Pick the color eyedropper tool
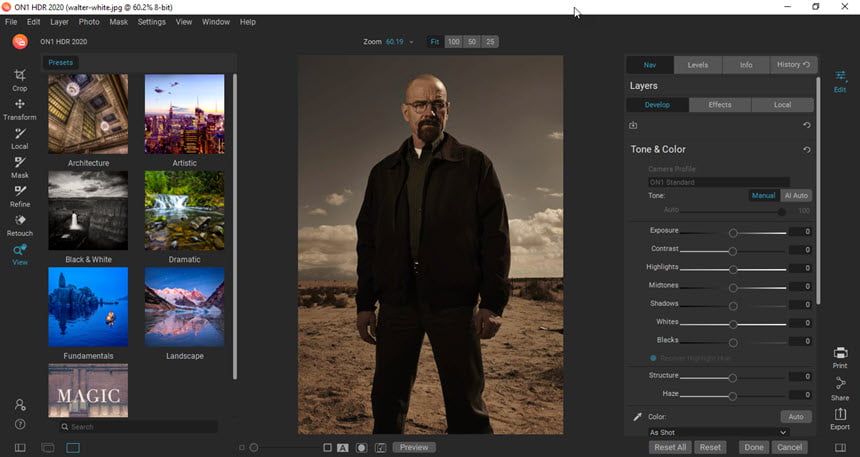The width and height of the screenshot is (860, 457). point(637,417)
